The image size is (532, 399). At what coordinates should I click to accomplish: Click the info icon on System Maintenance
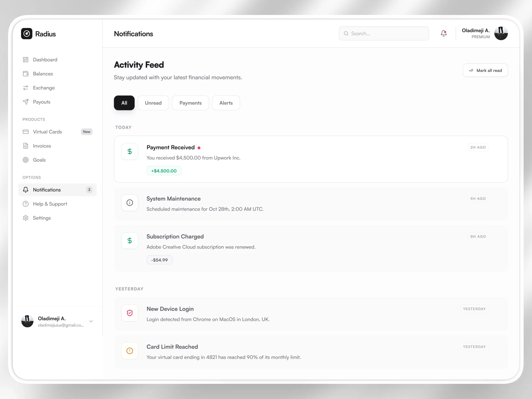coord(130,203)
